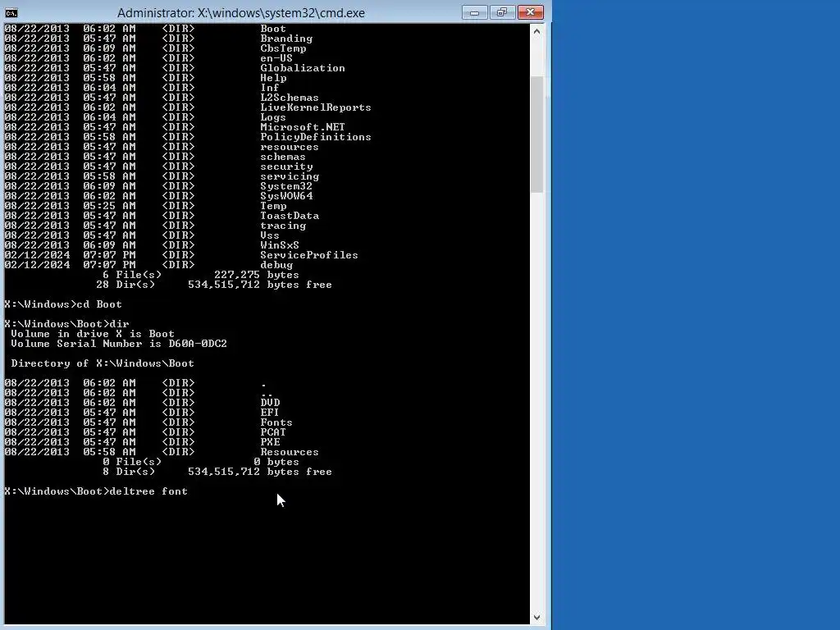
Task: Click the 'DVD' directory entry
Action: coord(270,402)
